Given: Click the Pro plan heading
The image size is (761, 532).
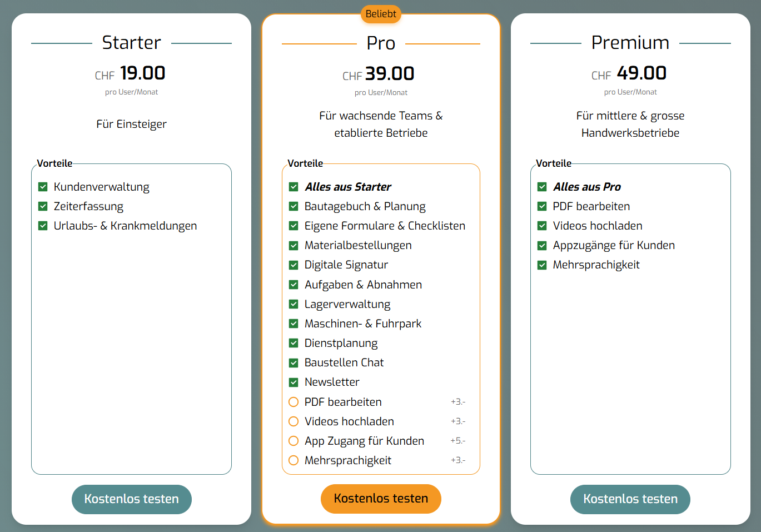Looking at the screenshot, I should click(x=381, y=43).
